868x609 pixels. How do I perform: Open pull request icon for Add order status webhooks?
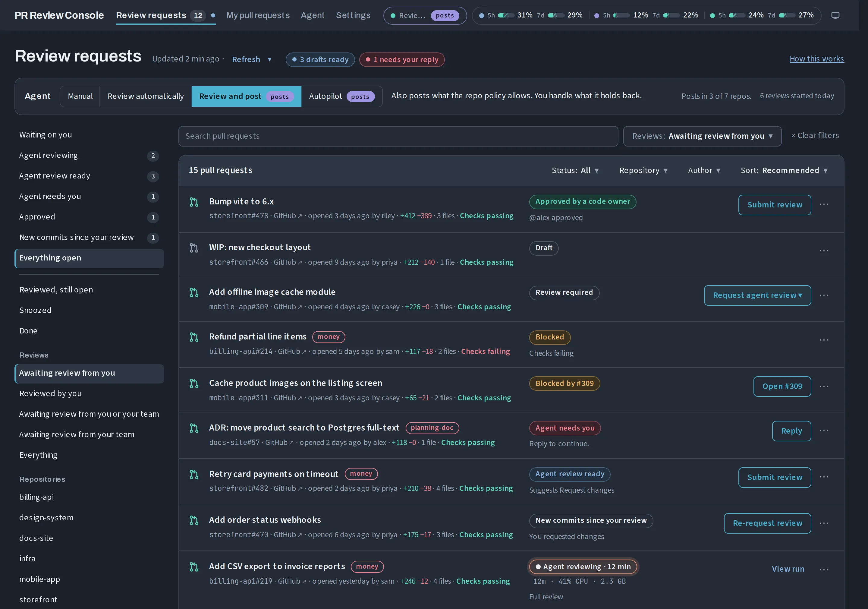194,520
